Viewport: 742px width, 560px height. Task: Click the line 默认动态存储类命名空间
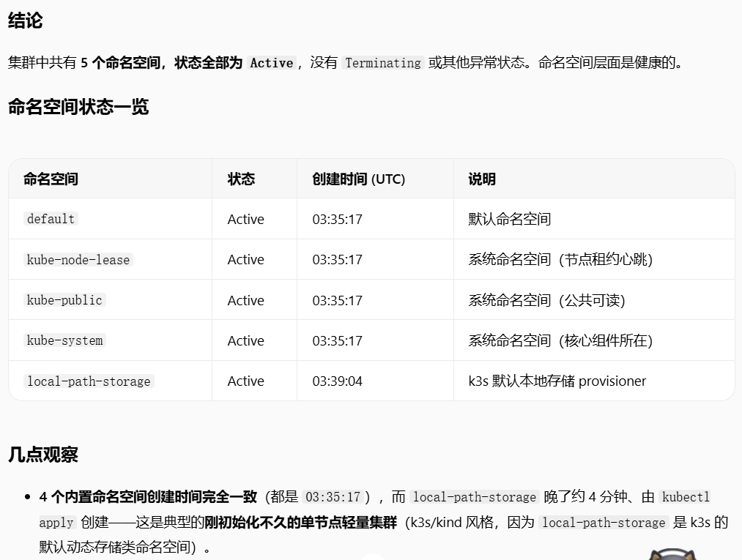(125, 548)
